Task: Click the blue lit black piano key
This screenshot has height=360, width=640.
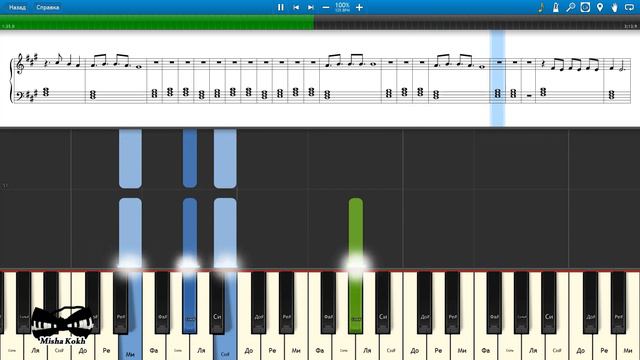Action: 190,302
